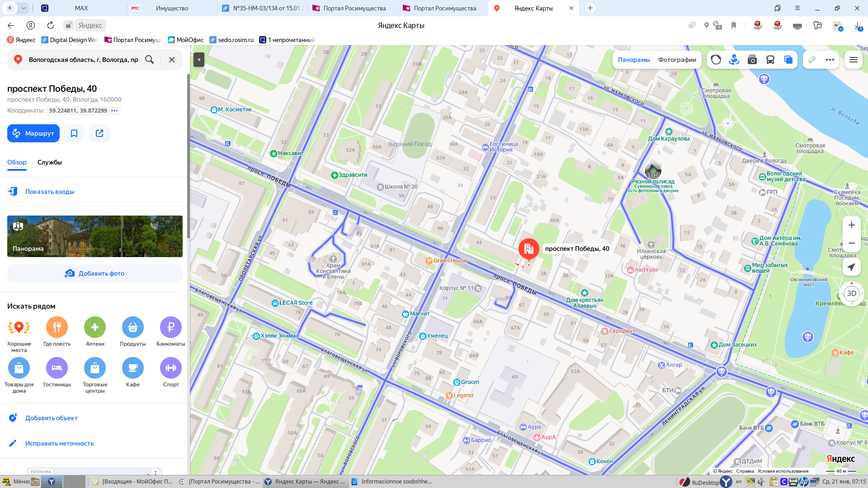Open the Панорама thumbnail
Viewport: 868px width, 488px height.
pos(95,236)
